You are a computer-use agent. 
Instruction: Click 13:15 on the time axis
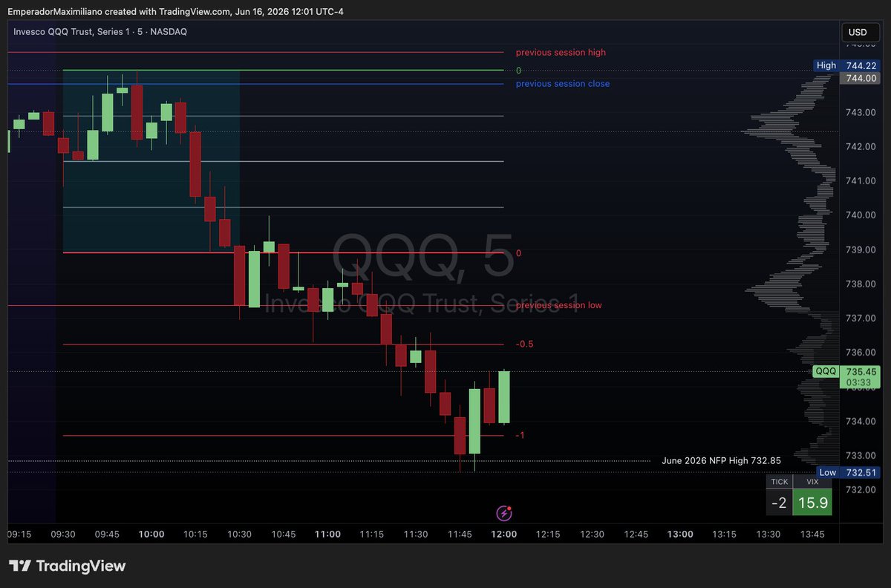click(725, 535)
